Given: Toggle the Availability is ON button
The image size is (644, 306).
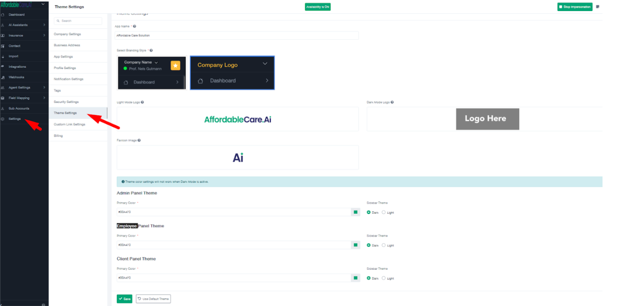Looking at the screenshot, I should 318,7.
